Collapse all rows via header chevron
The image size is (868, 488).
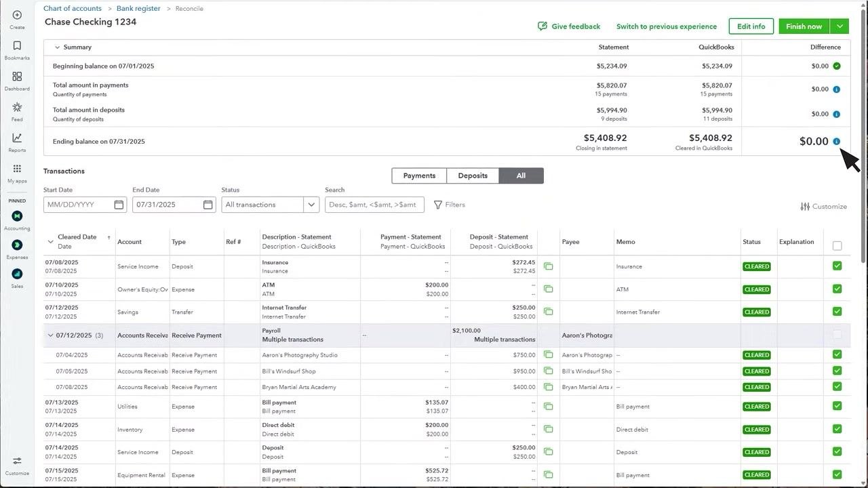coord(50,242)
